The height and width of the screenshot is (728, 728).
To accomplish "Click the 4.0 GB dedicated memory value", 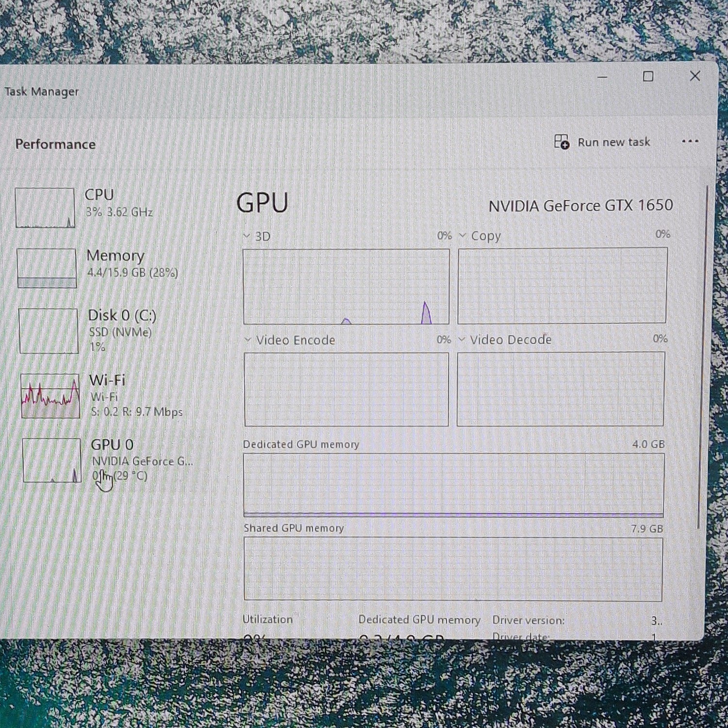I will point(648,444).
